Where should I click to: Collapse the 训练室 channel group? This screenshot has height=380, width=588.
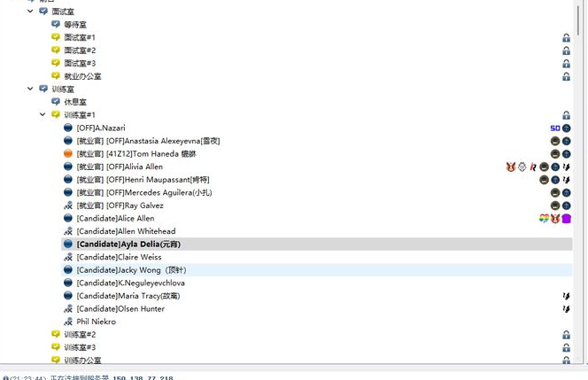[32, 89]
